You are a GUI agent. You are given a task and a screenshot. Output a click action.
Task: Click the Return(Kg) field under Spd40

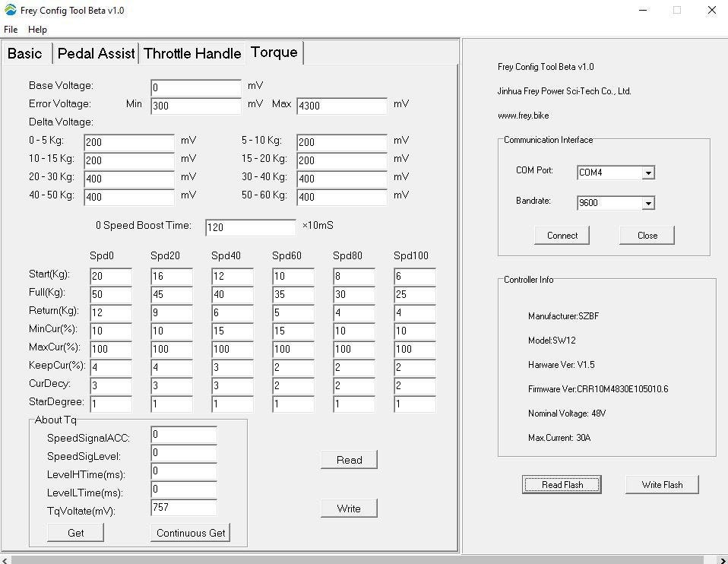point(233,312)
